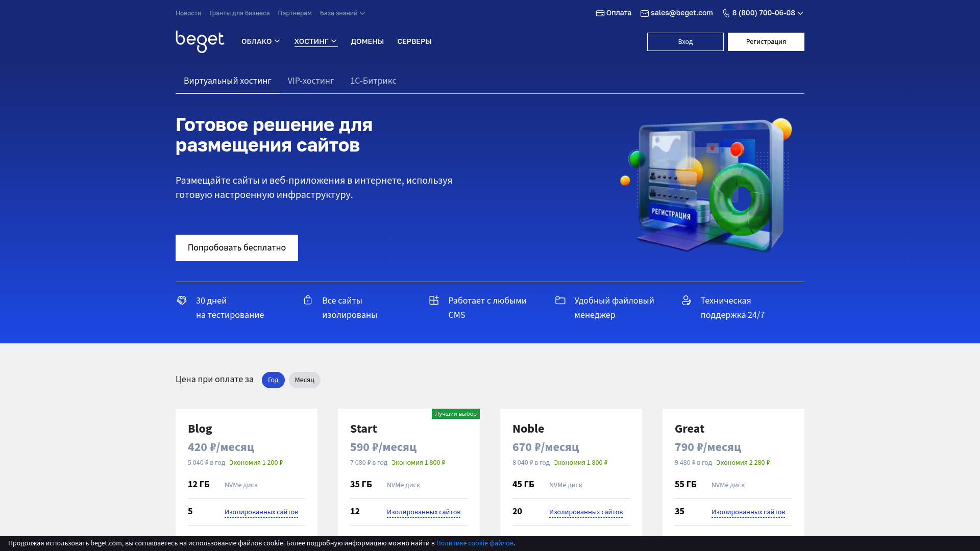This screenshot has height=551, width=980.
Task: Click the registration hero illustration
Action: pos(707,186)
